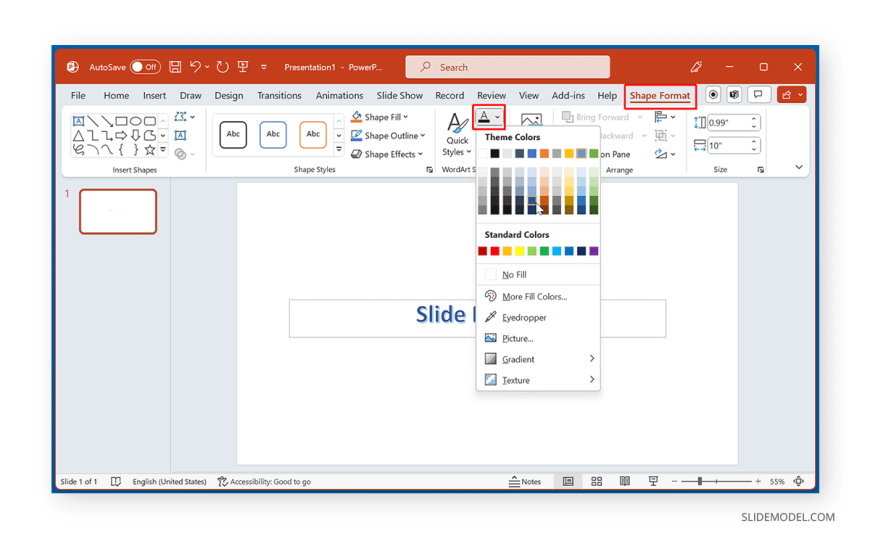Click Picture fill option
This screenshot has height=539, width=870.
pyautogui.click(x=517, y=338)
